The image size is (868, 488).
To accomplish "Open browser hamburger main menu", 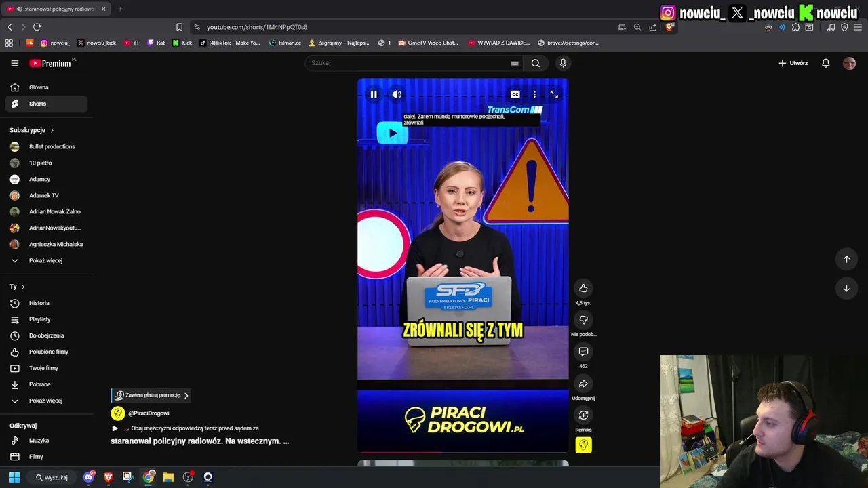I will point(858,27).
